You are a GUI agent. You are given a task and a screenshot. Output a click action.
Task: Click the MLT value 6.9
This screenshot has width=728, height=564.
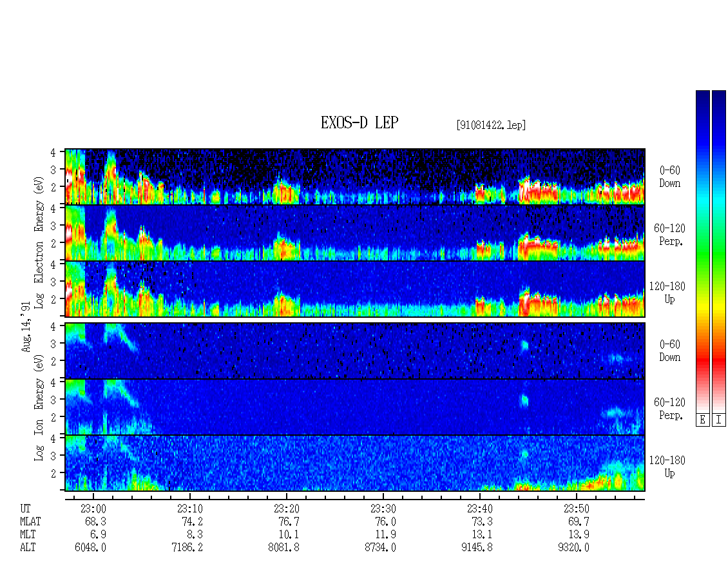(97, 535)
